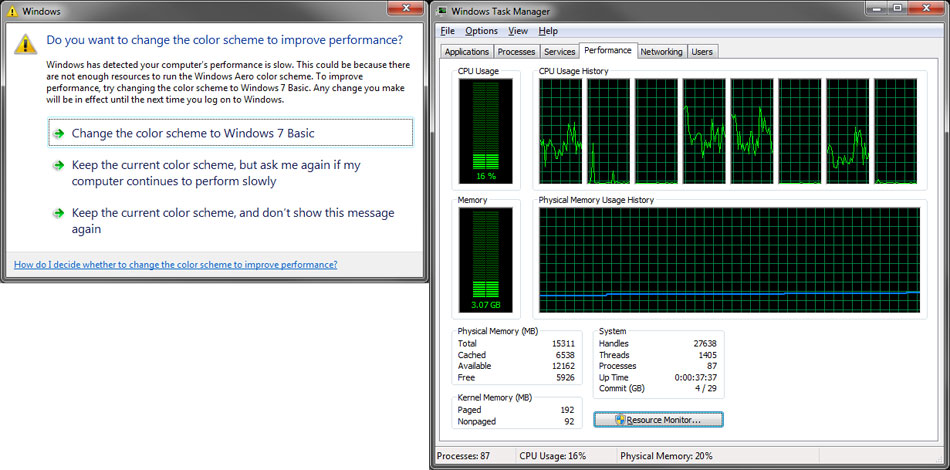The height and width of the screenshot is (470, 950).
Task: Switch to the Processes tab
Action: [516, 51]
